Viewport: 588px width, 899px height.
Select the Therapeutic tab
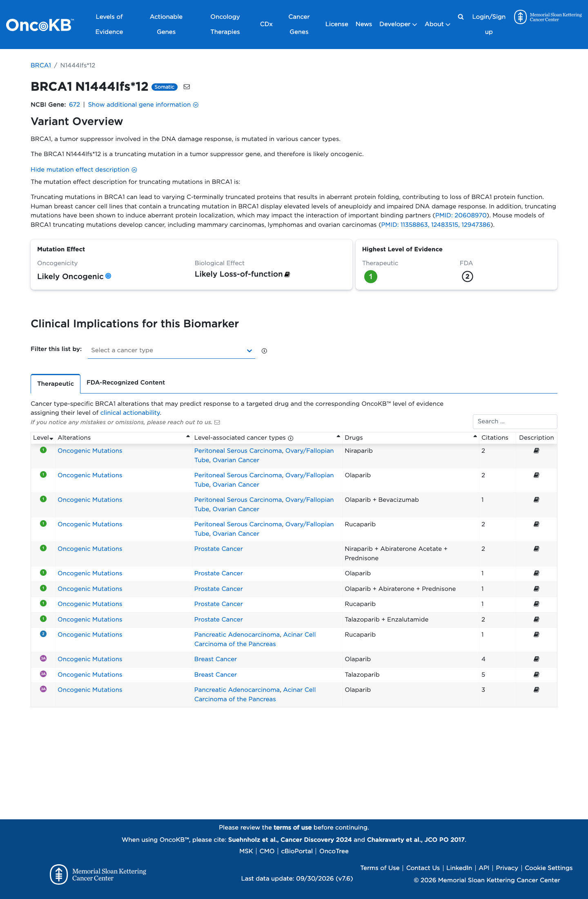56,384
